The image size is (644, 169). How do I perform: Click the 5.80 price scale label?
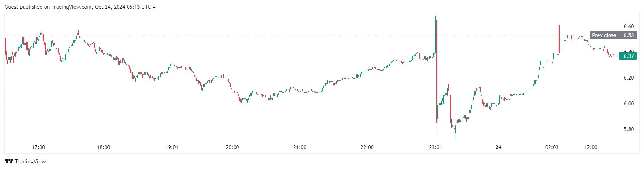point(628,129)
